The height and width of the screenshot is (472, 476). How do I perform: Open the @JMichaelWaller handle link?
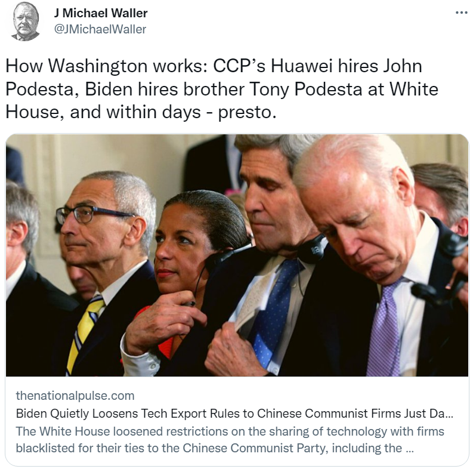(x=100, y=29)
